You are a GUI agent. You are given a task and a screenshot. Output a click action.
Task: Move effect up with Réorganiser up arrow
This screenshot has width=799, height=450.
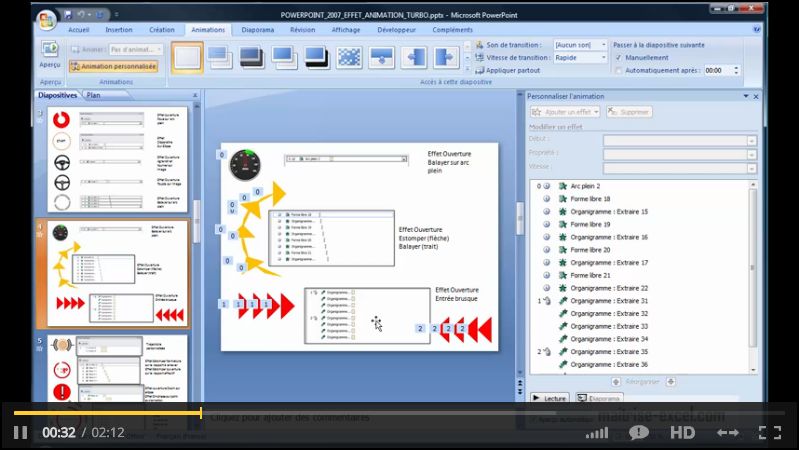click(616, 382)
